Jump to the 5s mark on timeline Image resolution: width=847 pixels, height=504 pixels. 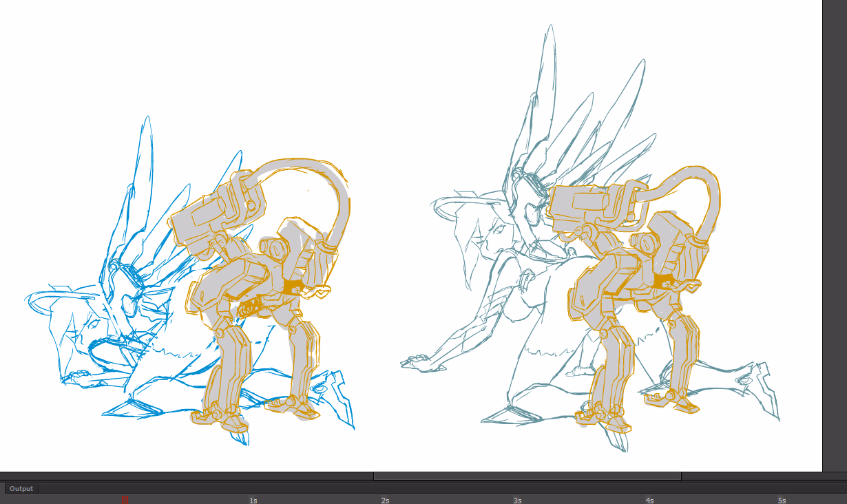pos(782,500)
